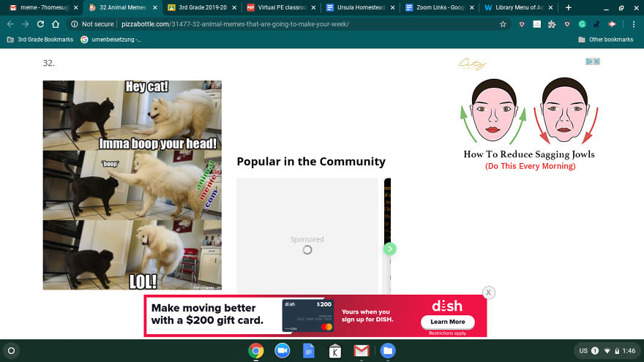The width and height of the screenshot is (644, 362).
Task: Switch to the Zoom Links tab
Action: [x=439, y=7]
